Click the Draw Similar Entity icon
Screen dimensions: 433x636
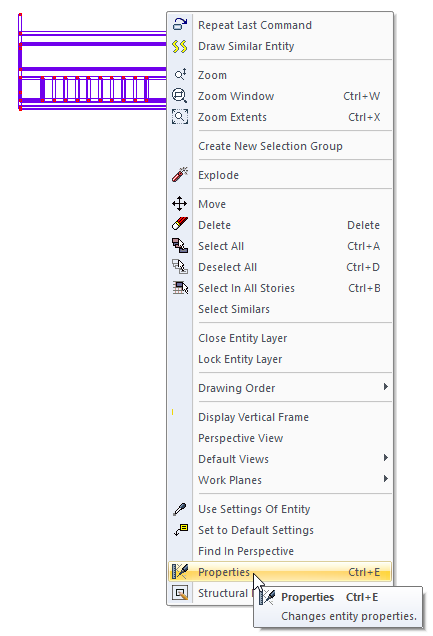pos(180,46)
